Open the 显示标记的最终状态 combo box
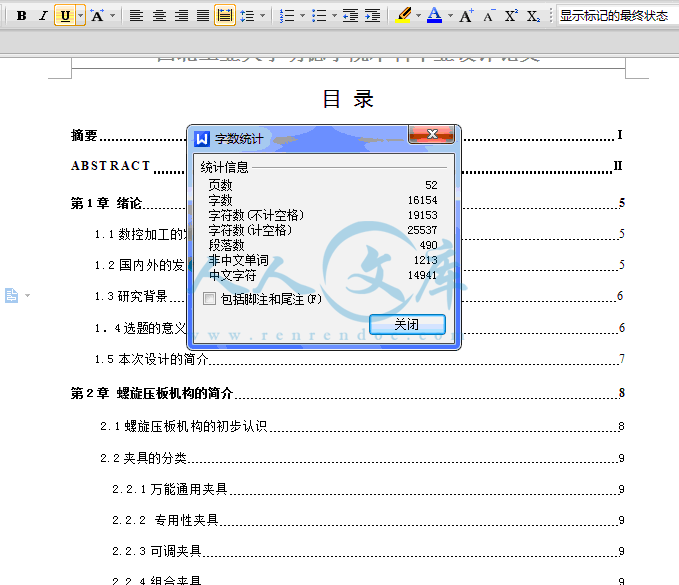 tap(618, 16)
